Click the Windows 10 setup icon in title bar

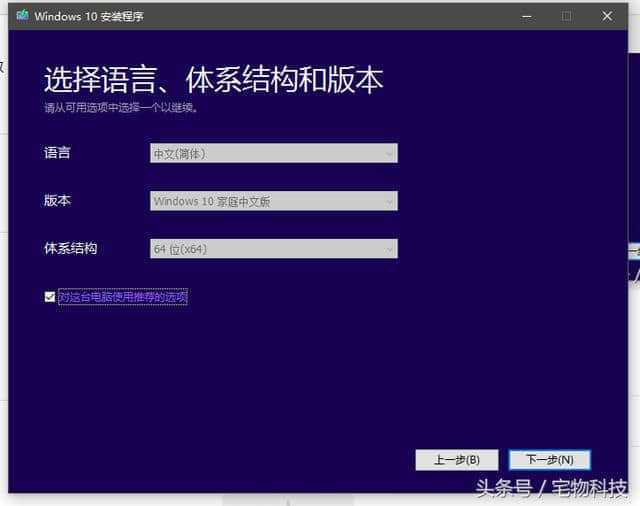point(22,16)
